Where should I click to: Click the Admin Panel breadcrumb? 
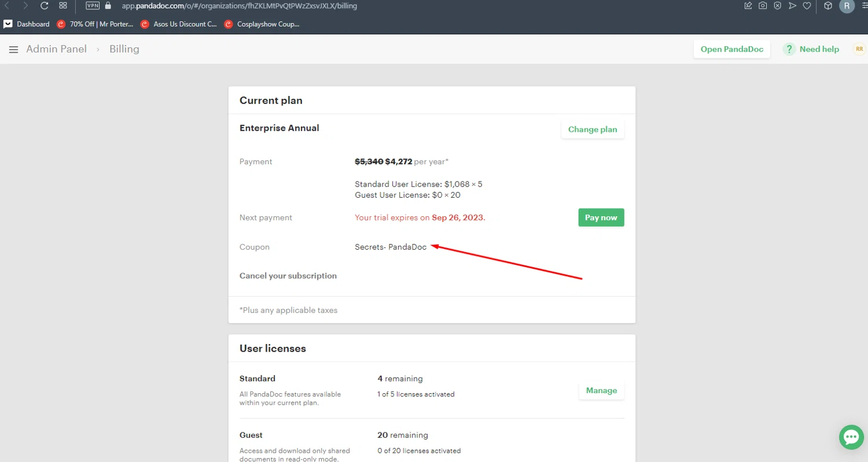click(x=56, y=49)
